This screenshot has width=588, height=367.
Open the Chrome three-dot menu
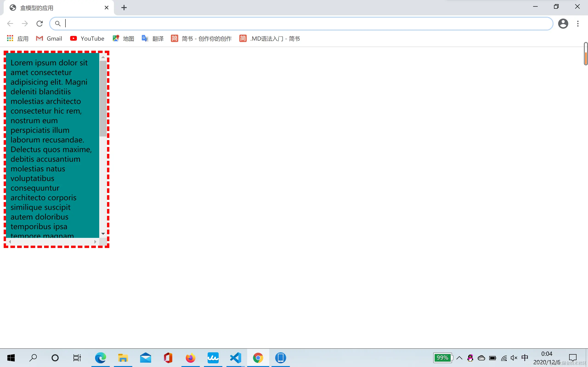(578, 24)
